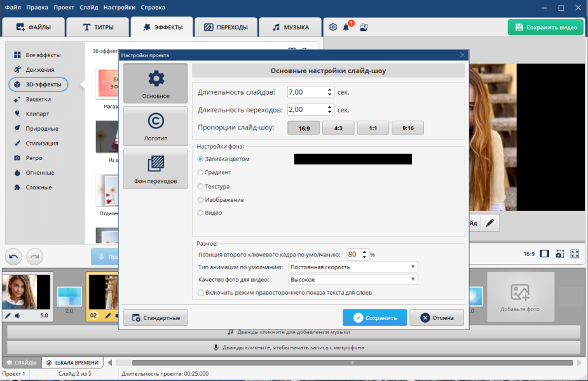The height and width of the screenshot is (381, 588).
Task: Select the Текстура background radio button
Action: point(200,186)
